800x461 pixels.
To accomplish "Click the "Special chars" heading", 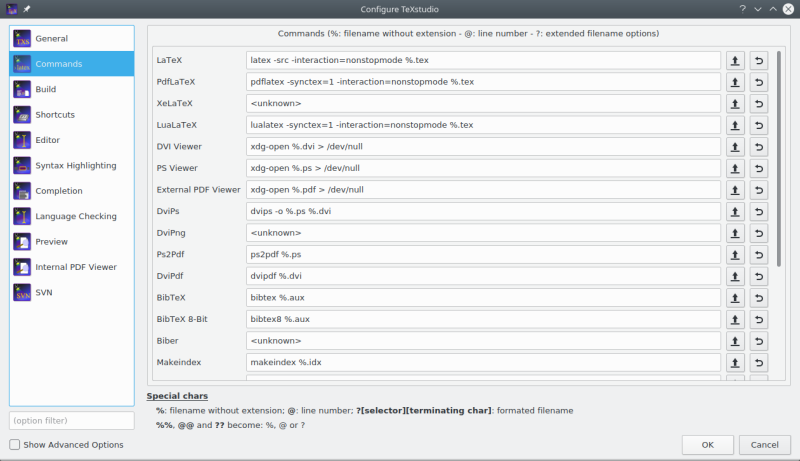I will [177, 396].
